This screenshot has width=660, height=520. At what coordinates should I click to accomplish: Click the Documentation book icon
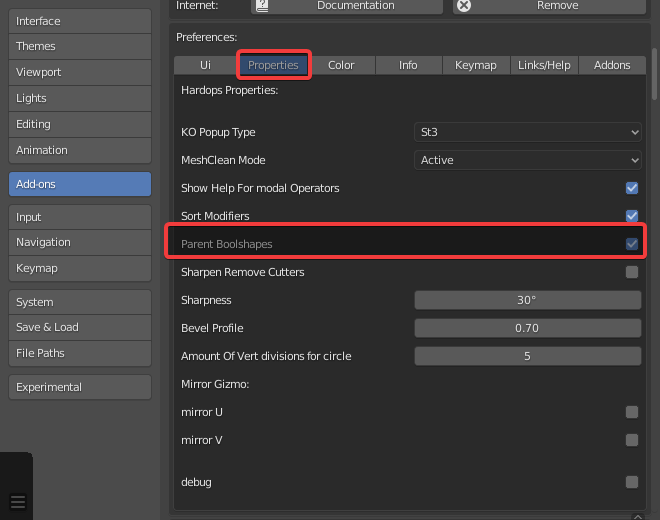[262, 6]
